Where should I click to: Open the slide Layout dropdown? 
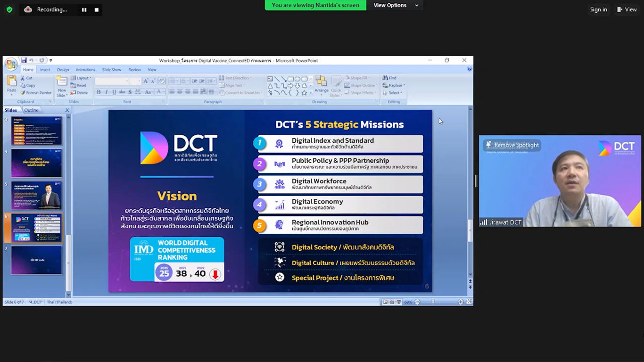coord(81,78)
